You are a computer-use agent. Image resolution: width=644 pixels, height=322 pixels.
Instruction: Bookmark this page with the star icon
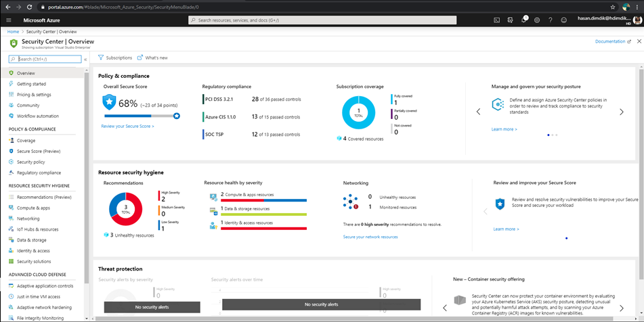pyautogui.click(x=613, y=7)
